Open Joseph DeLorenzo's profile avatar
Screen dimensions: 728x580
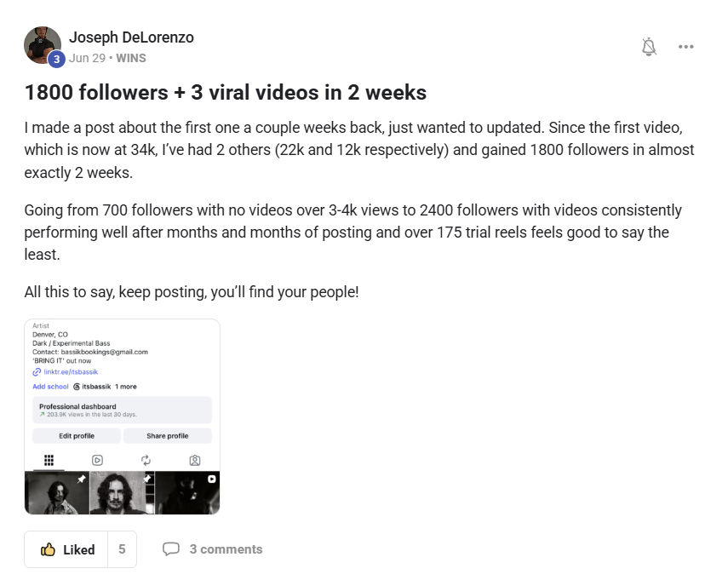[x=43, y=45]
